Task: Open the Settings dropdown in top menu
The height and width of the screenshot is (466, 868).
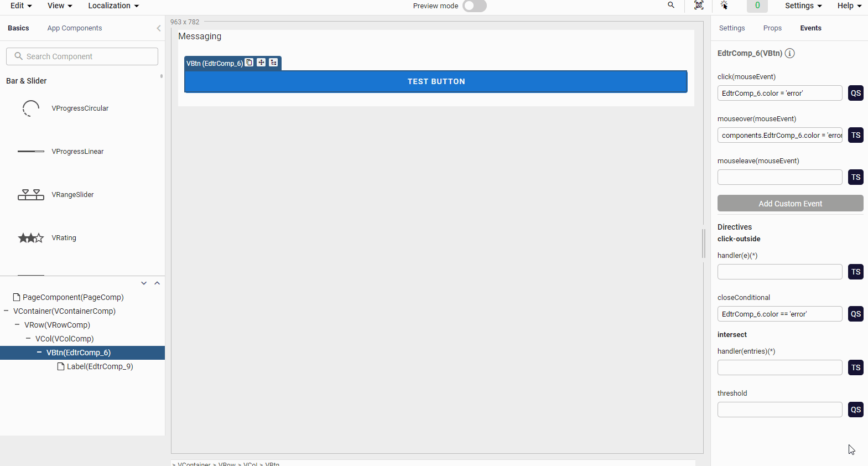Action: (x=803, y=6)
